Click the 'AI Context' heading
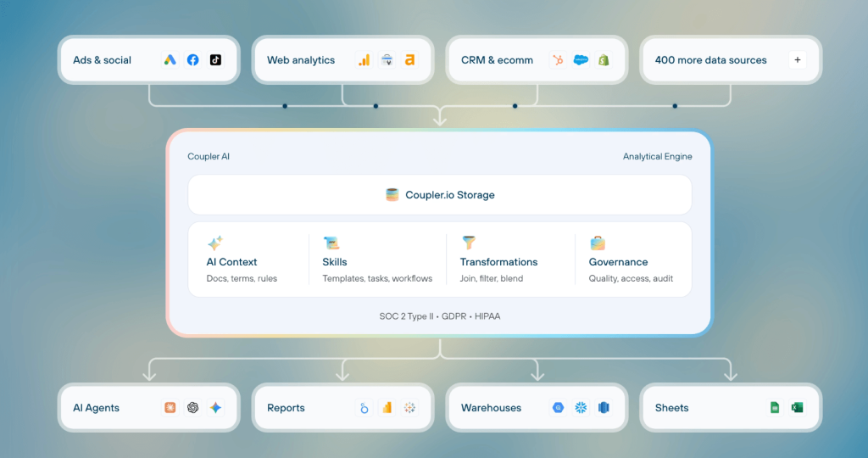Image resolution: width=868 pixels, height=458 pixels. pyautogui.click(x=231, y=262)
